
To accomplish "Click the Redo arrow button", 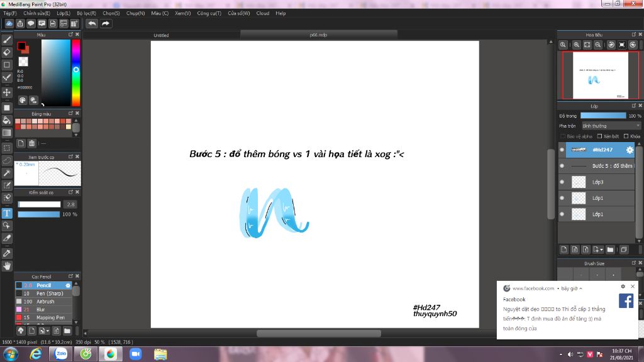I will point(106,23).
